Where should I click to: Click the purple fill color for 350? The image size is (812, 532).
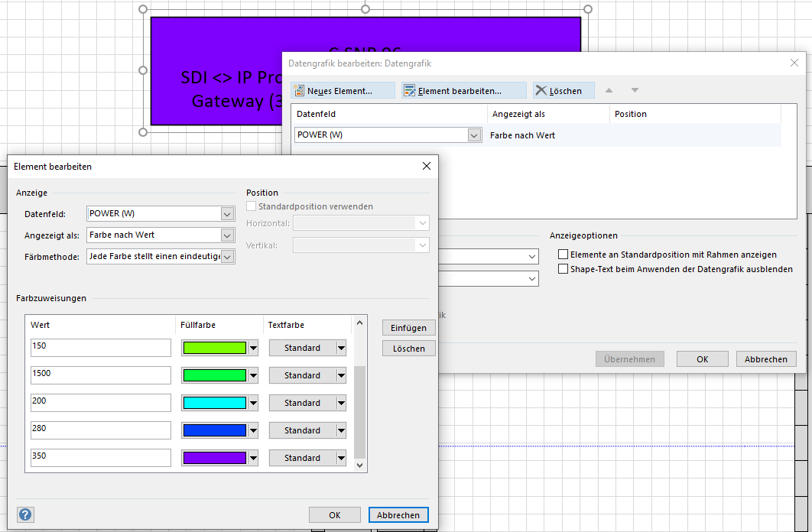click(214, 458)
